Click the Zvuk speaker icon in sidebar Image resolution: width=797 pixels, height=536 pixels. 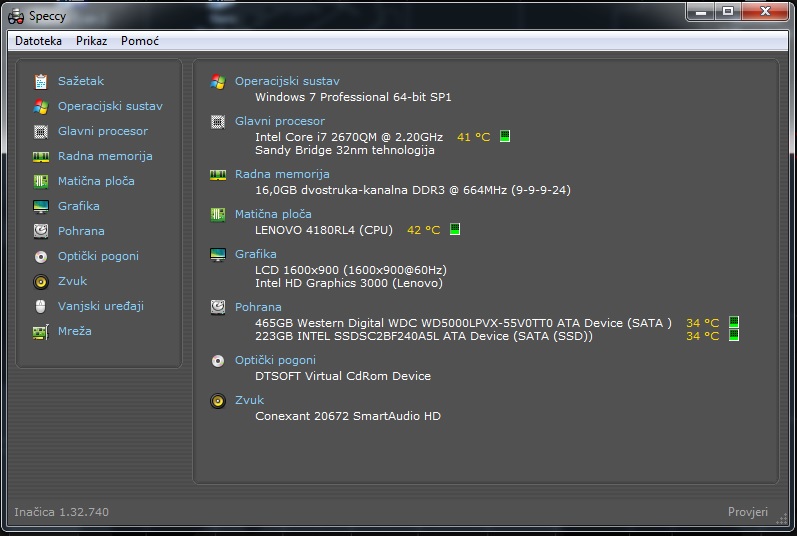coord(41,281)
